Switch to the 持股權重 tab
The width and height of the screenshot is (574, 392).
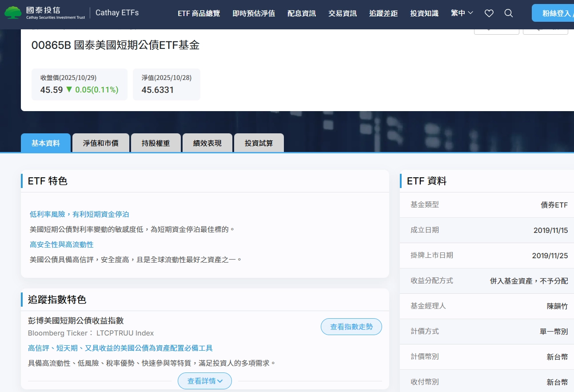(x=156, y=143)
